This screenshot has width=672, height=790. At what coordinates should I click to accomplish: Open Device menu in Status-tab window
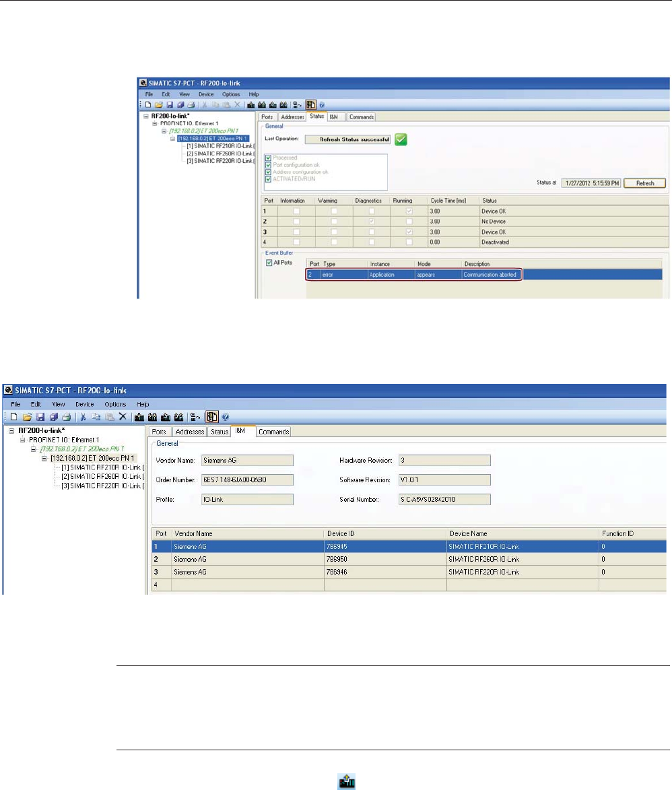pyautogui.click(x=205, y=94)
